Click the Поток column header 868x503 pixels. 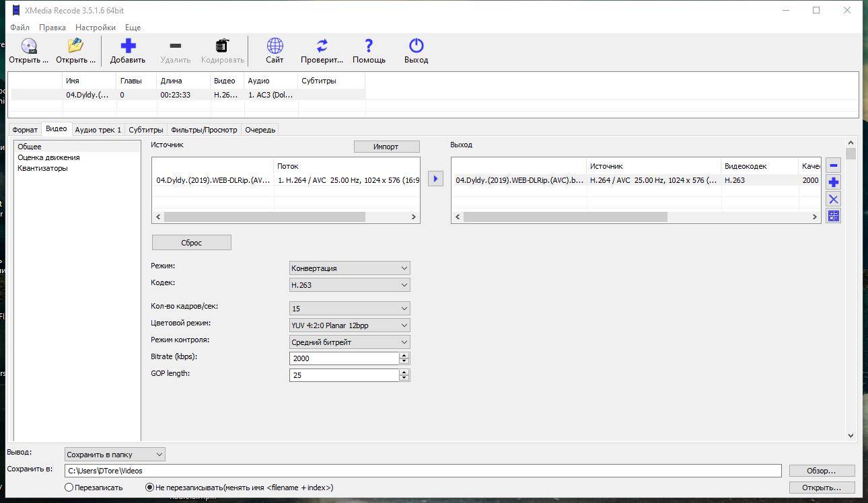[347, 166]
